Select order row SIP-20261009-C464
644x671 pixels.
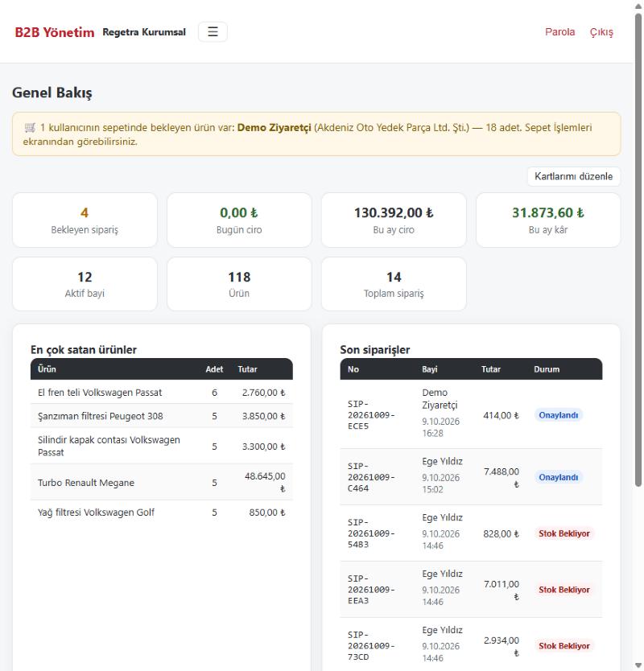pyautogui.click(x=471, y=477)
